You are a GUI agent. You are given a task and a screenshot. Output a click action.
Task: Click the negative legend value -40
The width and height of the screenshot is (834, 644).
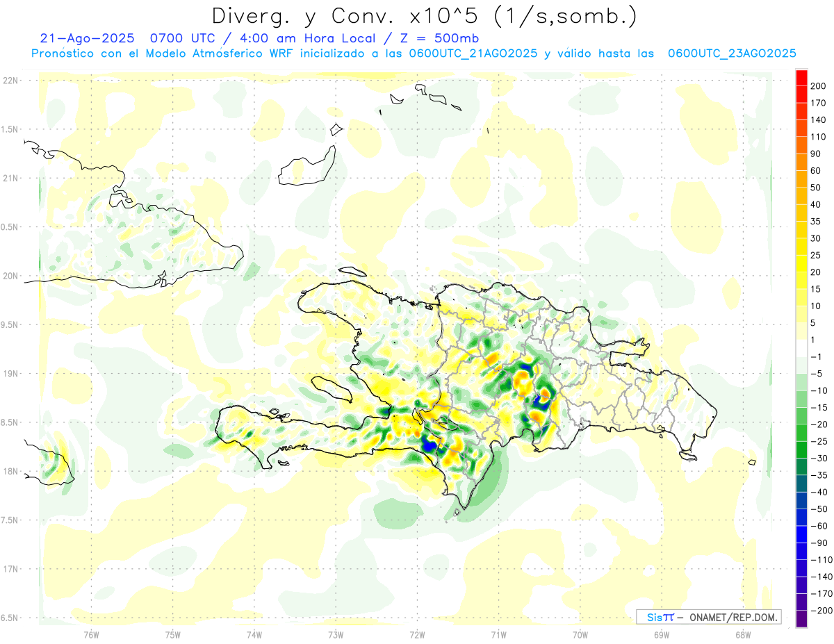pyautogui.click(x=818, y=492)
